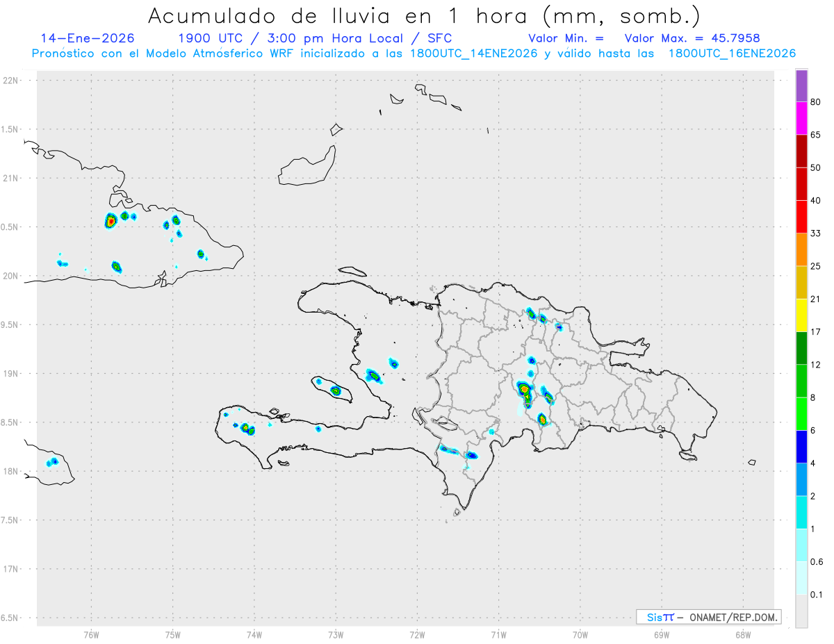Select the dark red legend band between 50 and 65
This screenshot has width=834, height=644.
coord(801,151)
